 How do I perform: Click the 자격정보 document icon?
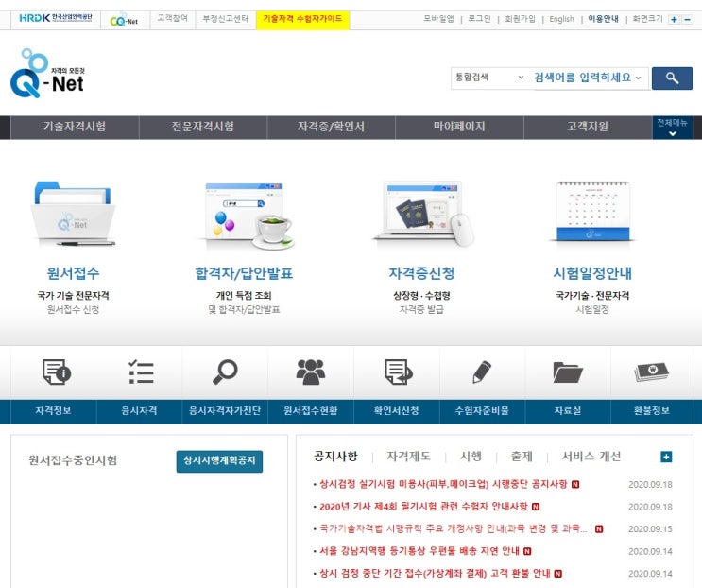[57, 372]
